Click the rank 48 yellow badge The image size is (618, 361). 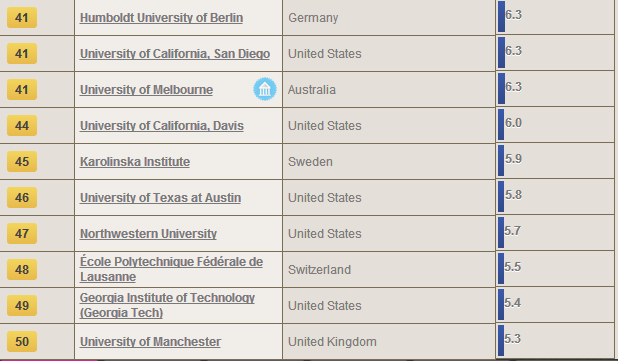[22, 270]
